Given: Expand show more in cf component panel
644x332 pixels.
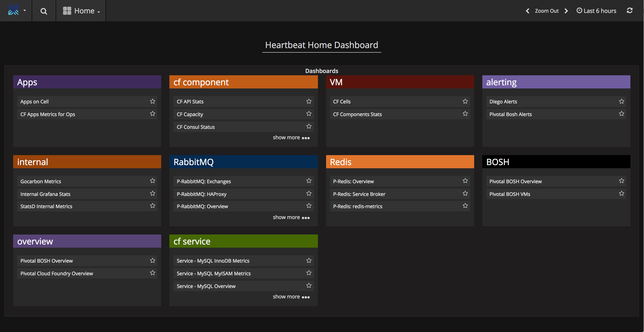Looking at the screenshot, I should pyautogui.click(x=291, y=137).
